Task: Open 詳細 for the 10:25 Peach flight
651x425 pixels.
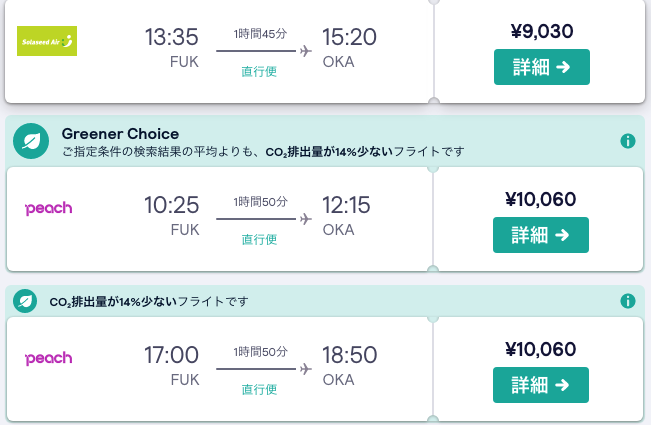Action: coord(541,235)
